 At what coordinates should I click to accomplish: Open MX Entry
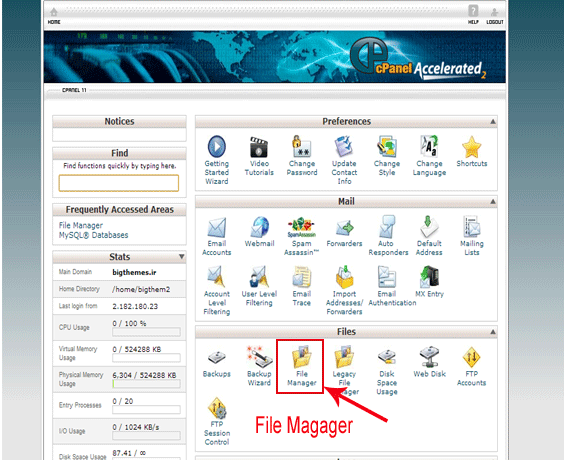pos(429,282)
